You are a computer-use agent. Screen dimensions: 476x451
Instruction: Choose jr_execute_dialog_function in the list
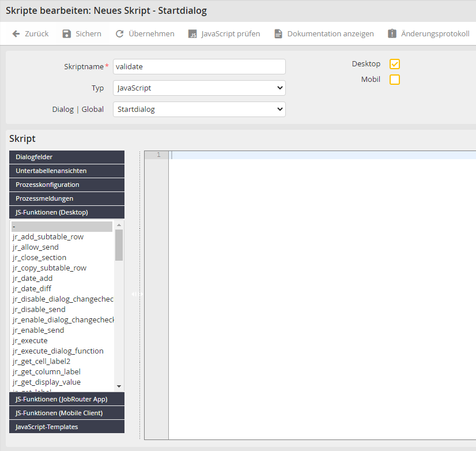point(58,351)
